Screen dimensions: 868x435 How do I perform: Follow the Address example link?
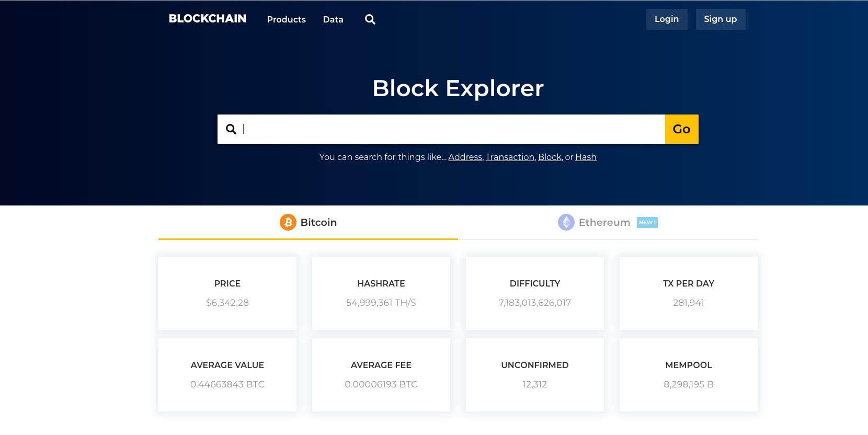coord(465,157)
